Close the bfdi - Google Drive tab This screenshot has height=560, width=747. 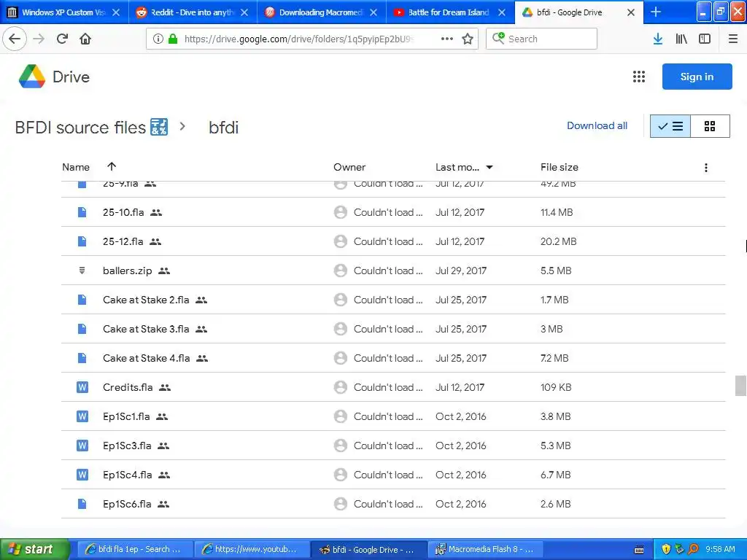[631, 12]
